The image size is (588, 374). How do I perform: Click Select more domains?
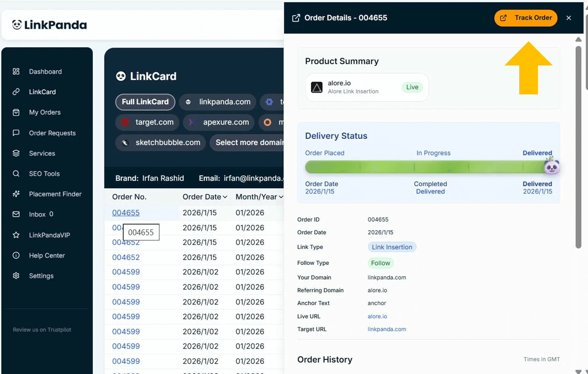(x=251, y=143)
